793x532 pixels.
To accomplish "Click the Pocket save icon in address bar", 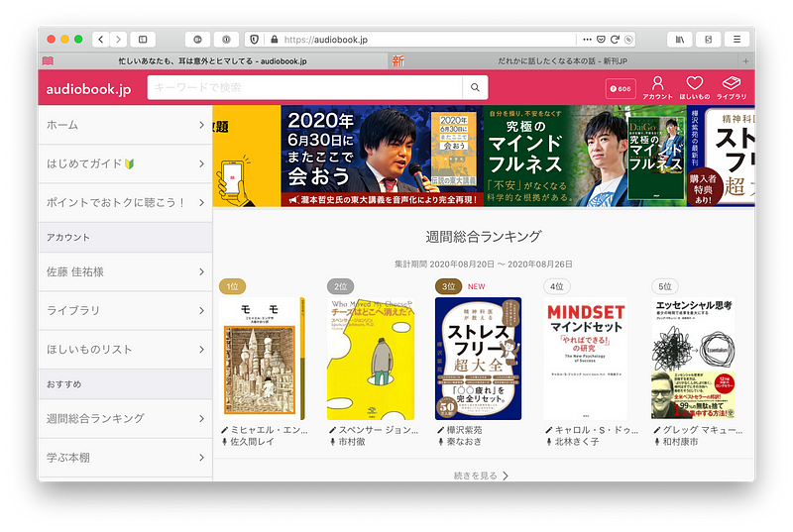I will click(x=601, y=40).
